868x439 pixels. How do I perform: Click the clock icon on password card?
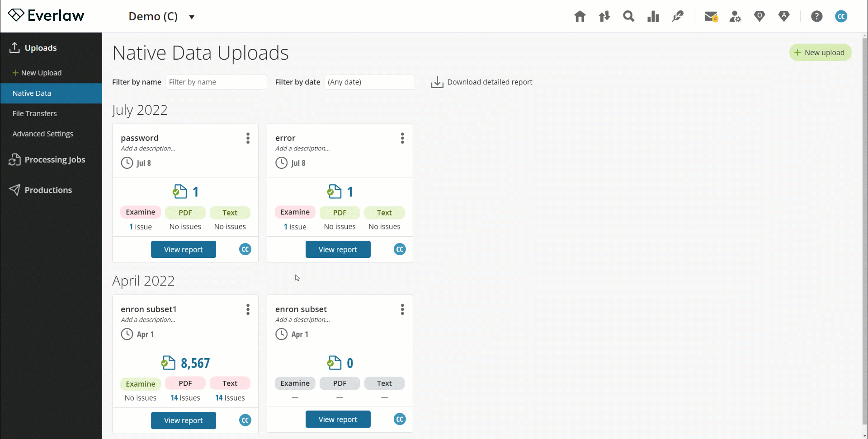127,163
